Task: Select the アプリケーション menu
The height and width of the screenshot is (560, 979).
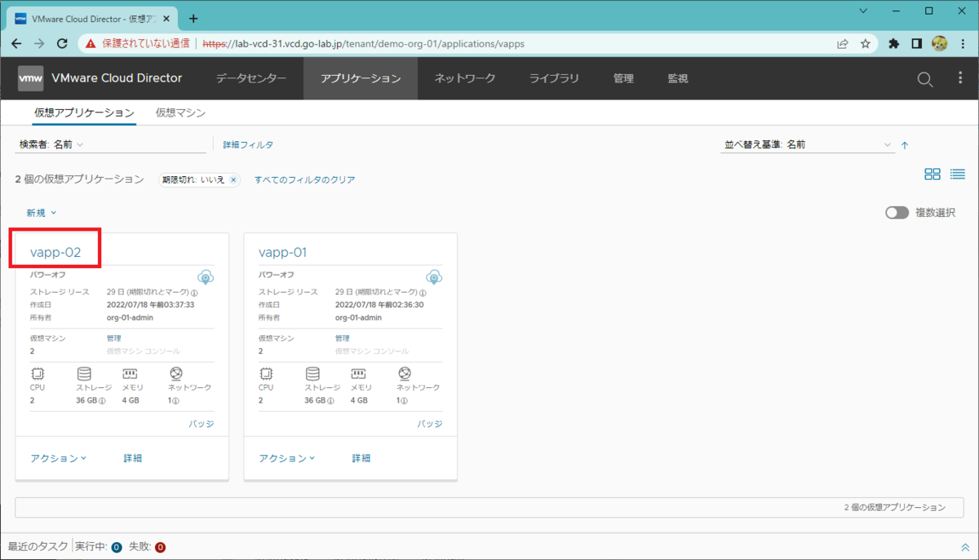Action: (361, 78)
